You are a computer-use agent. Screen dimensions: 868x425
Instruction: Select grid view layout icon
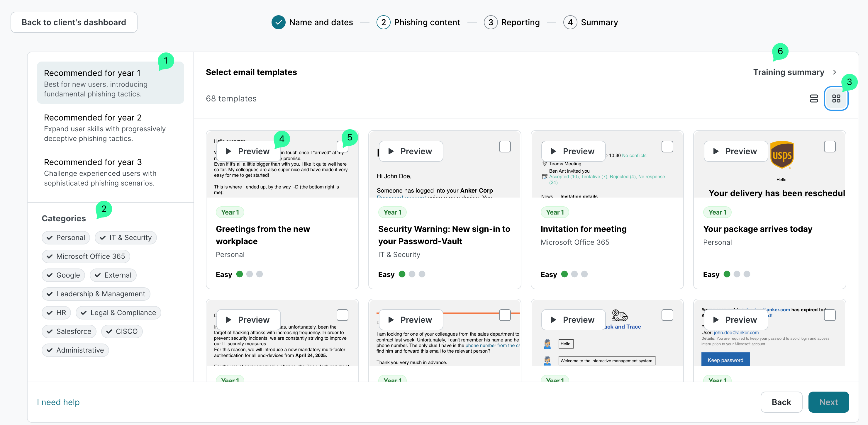836,98
